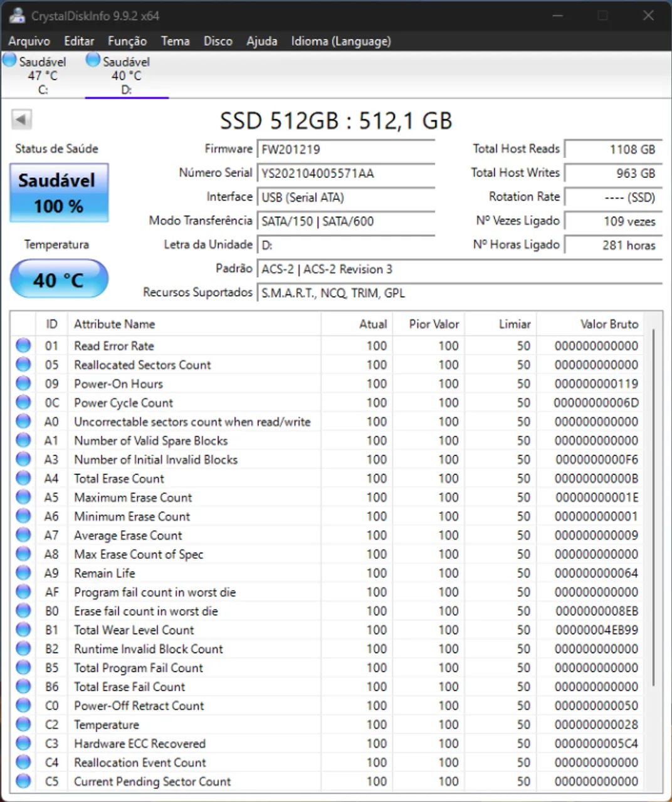Image resolution: width=672 pixels, height=802 pixels.
Task: Click the status icon for Total Program Fail Count
Action: coord(23,667)
